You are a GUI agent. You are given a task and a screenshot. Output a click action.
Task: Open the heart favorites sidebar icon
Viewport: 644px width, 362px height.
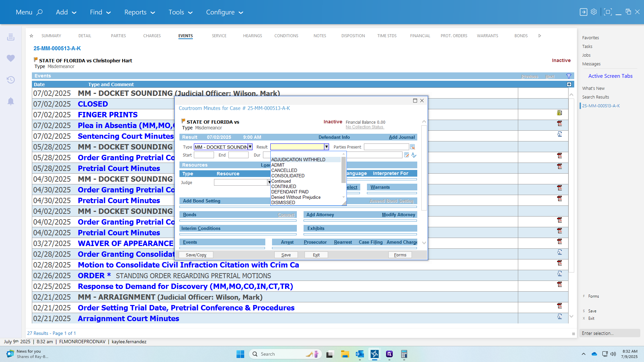click(11, 58)
